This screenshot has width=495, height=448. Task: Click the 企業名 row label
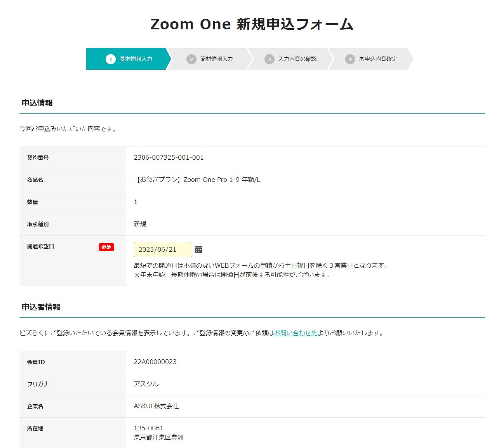pos(35,406)
